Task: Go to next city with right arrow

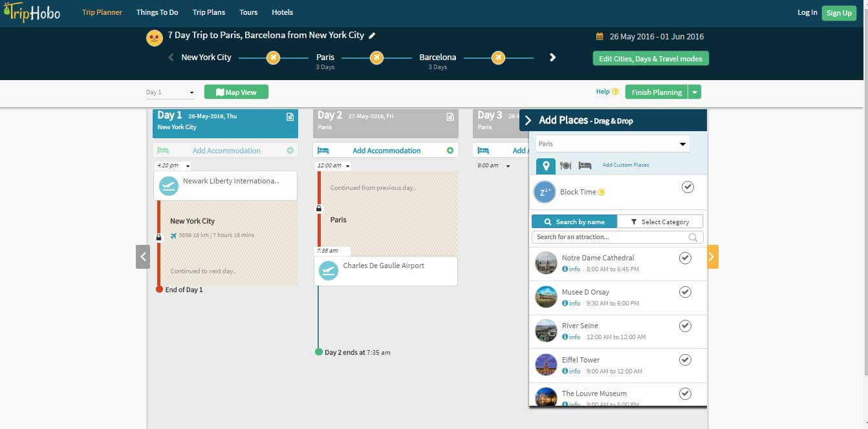Action: pyautogui.click(x=552, y=58)
